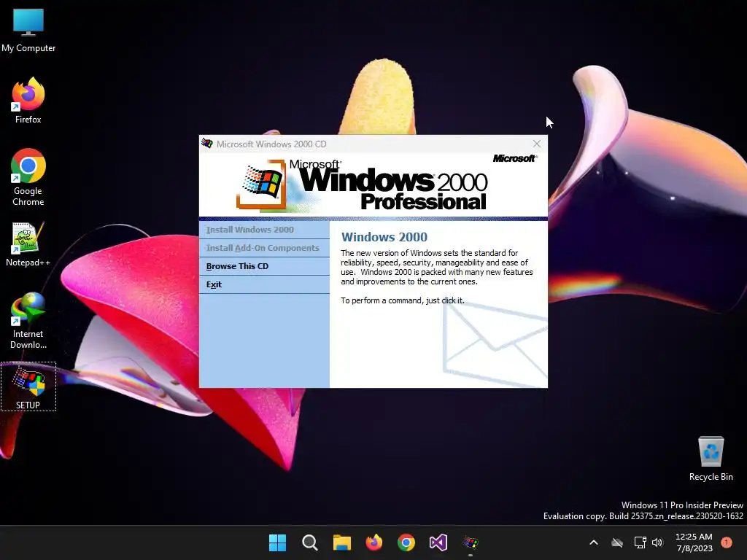Launch Firefox from the taskbar
Viewport: 747px width, 560px height.
pyautogui.click(x=374, y=542)
